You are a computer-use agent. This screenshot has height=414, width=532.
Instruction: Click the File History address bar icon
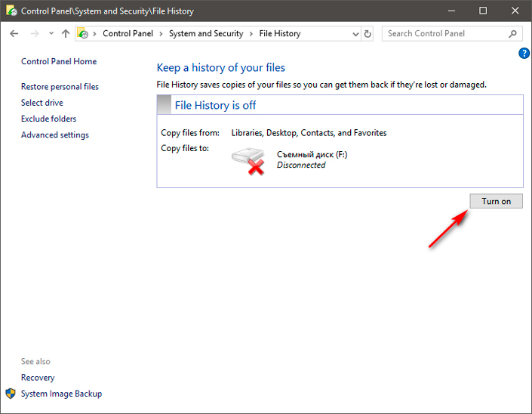coord(82,33)
